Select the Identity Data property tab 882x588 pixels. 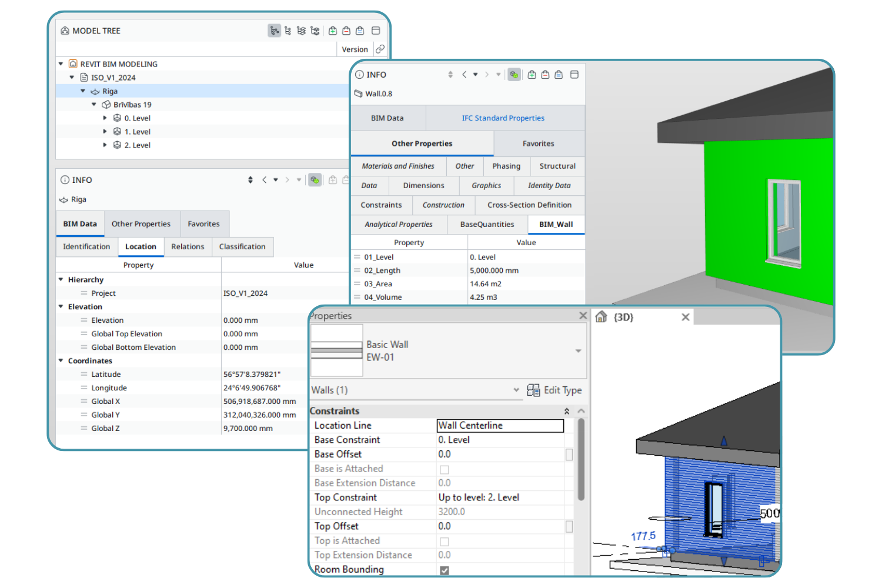(x=549, y=186)
